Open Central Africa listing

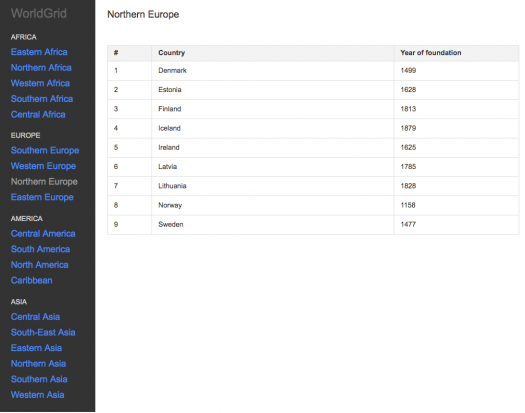(38, 115)
